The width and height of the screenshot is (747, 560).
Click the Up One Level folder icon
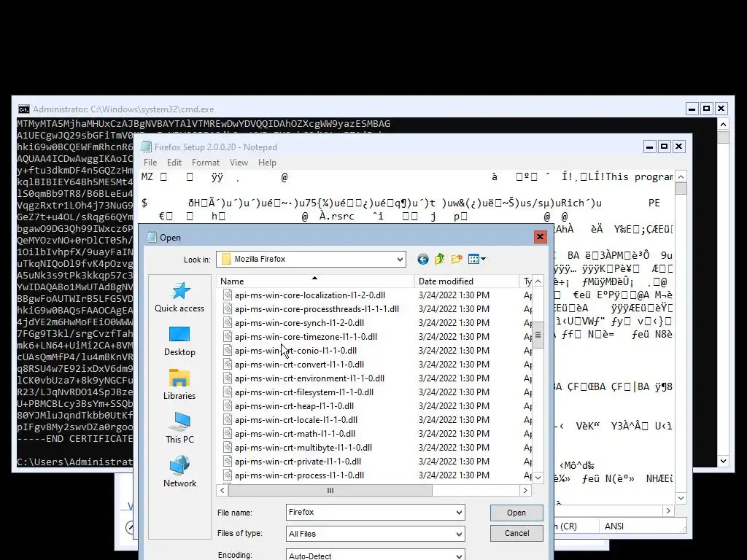tap(439, 259)
